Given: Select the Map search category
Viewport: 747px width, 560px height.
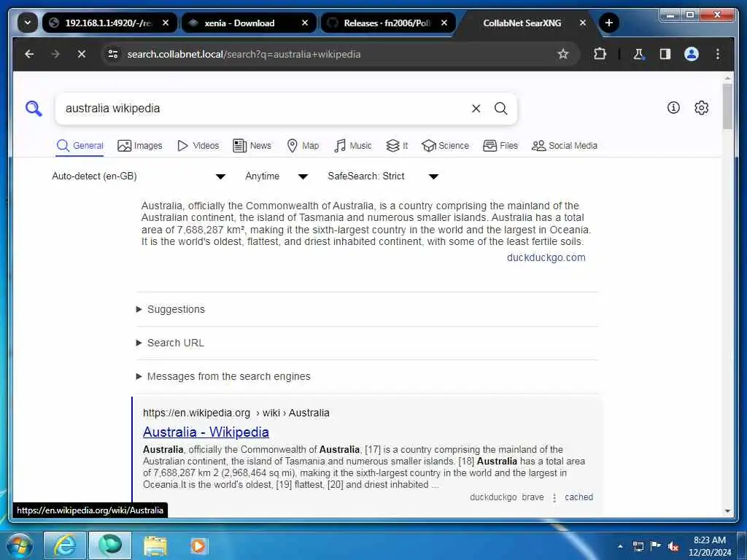Looking at the screenshot, I should [x=303, y=146].
